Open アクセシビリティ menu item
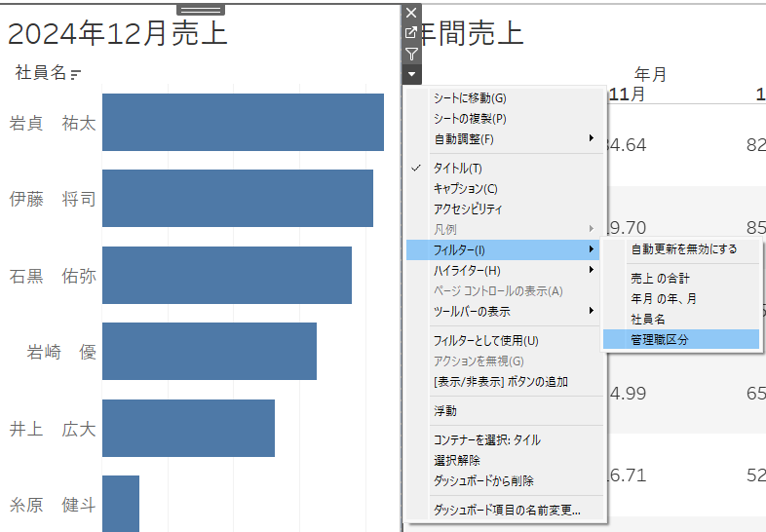This screenshot has width=766, height=532. [505, 209]
